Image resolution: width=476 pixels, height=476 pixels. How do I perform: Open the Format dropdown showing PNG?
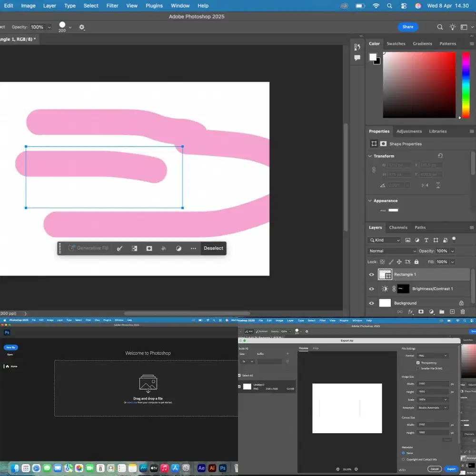pos(432,355)
